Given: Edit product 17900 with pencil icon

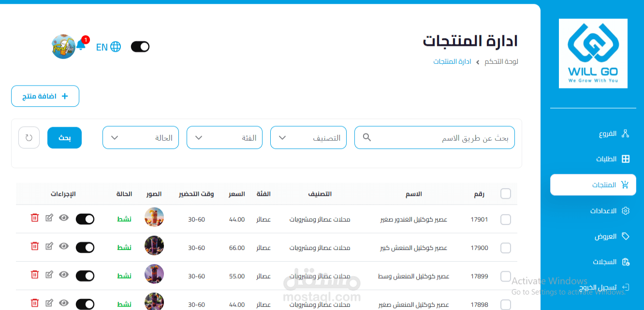Looking at the screenshot, I should tap(49, 246).
